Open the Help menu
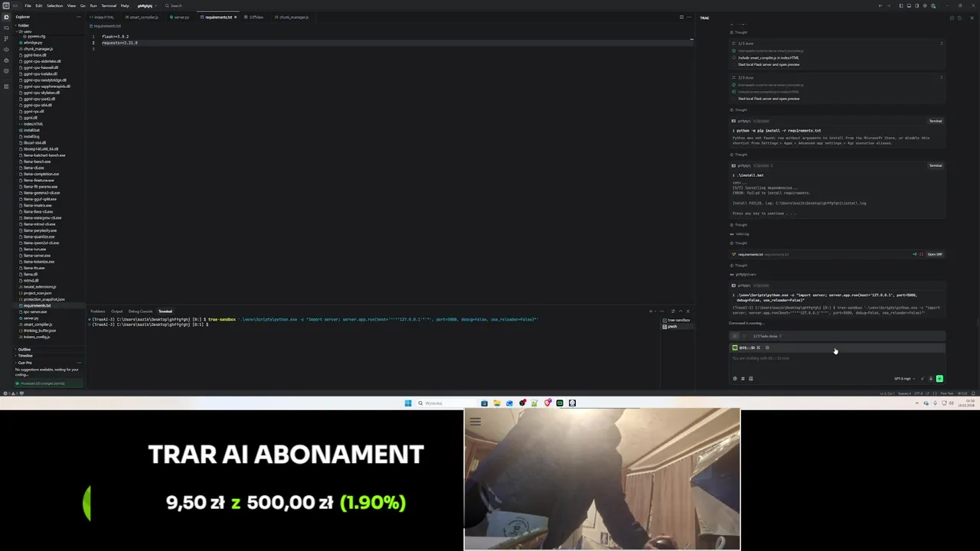Viewport: 980px width, 551px height. (x=125, y=5)
